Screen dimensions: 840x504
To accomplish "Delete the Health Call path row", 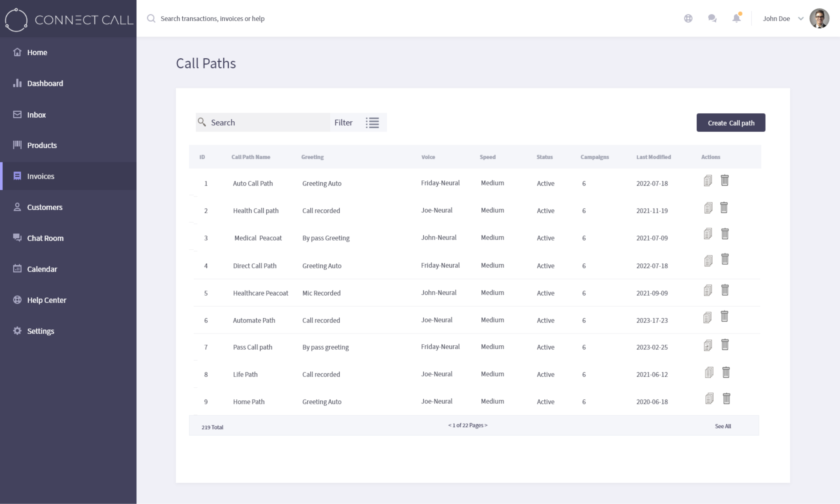I will coord(724,207).
